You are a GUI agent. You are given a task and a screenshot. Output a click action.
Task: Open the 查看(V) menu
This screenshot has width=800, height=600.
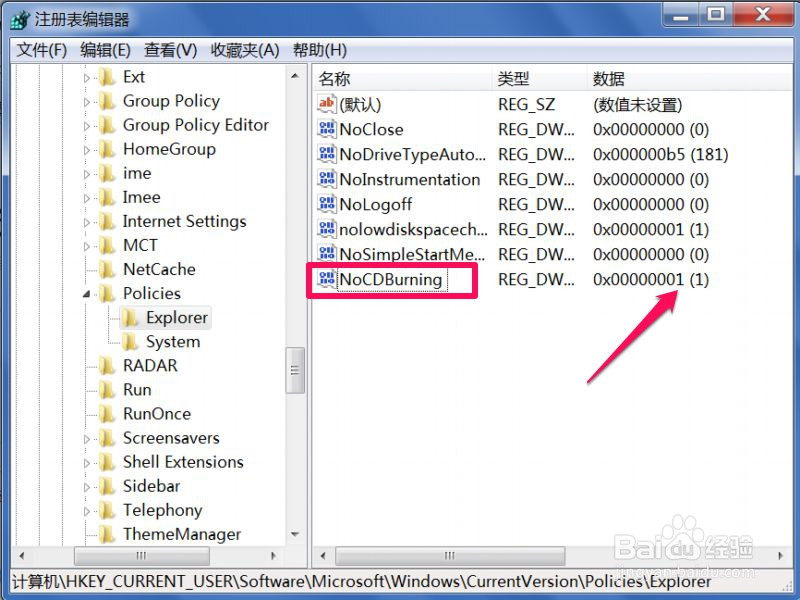[170, 50]
